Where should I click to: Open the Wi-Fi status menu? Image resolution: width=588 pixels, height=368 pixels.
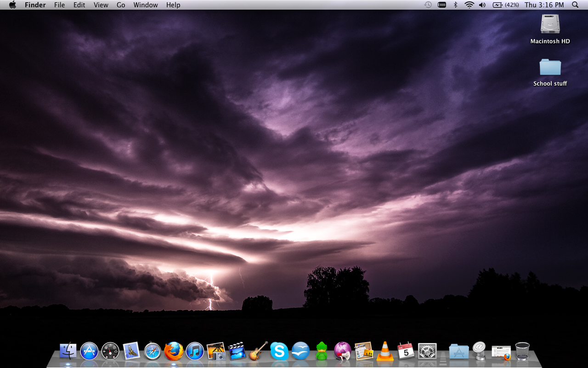[469, 5]
